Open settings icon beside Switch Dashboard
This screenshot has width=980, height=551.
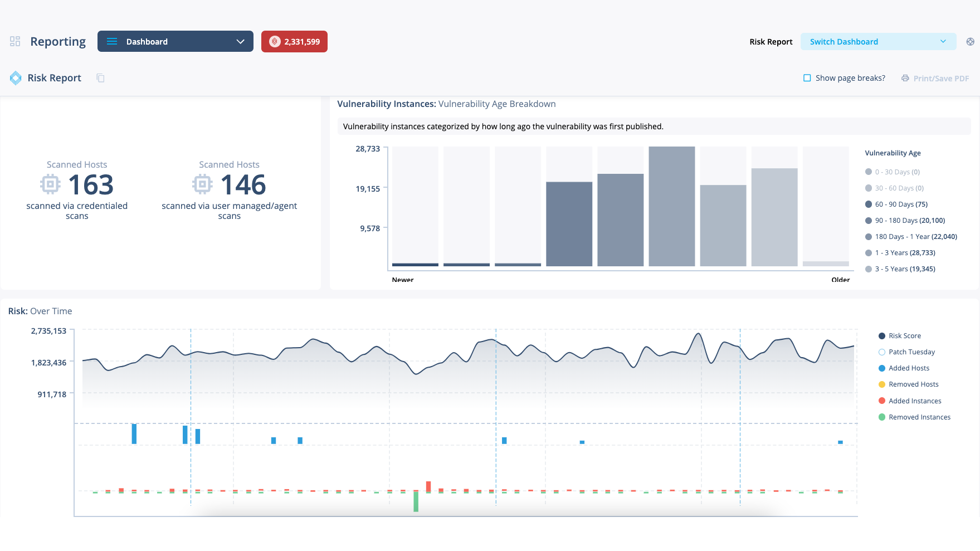tap(970, 42)
